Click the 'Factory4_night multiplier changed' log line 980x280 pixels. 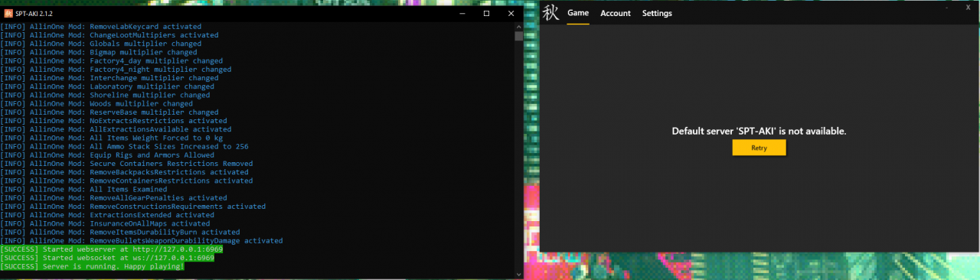pyautogui.click(x=116, y=69)
